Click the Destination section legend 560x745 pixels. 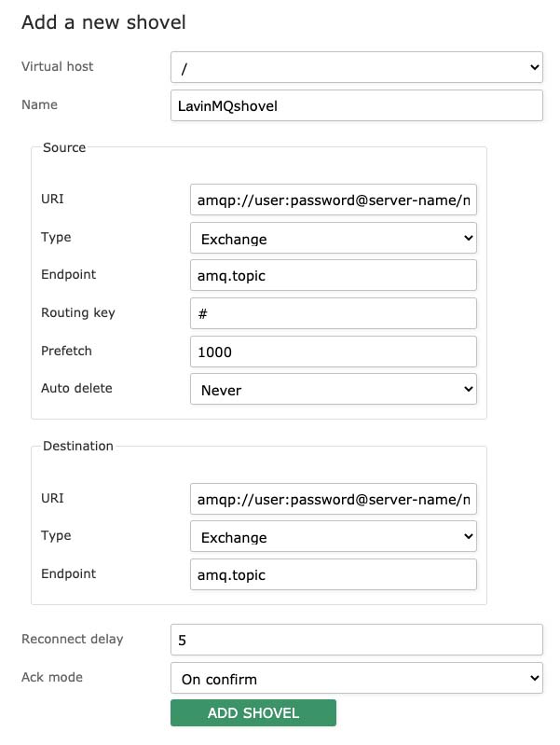point(78,446)
